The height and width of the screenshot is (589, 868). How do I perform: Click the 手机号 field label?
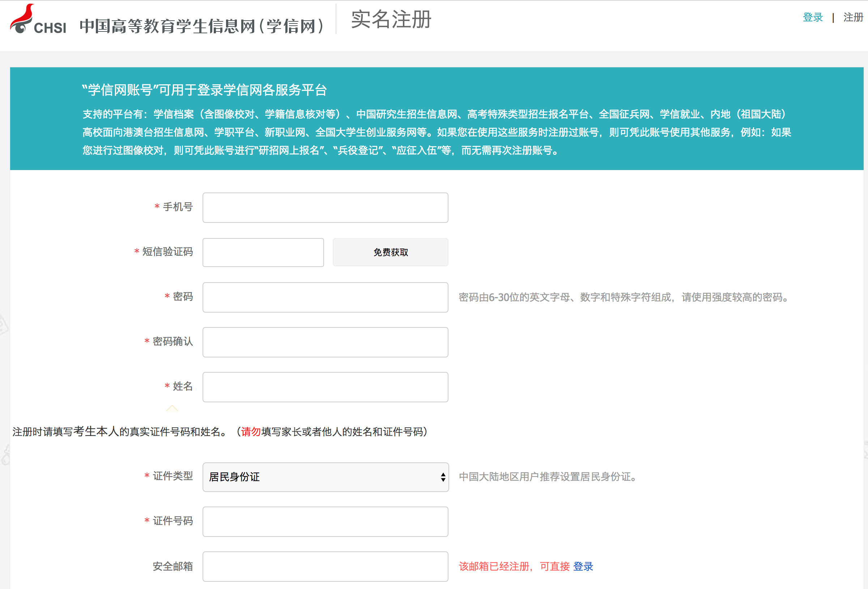[x=178, y=207]
